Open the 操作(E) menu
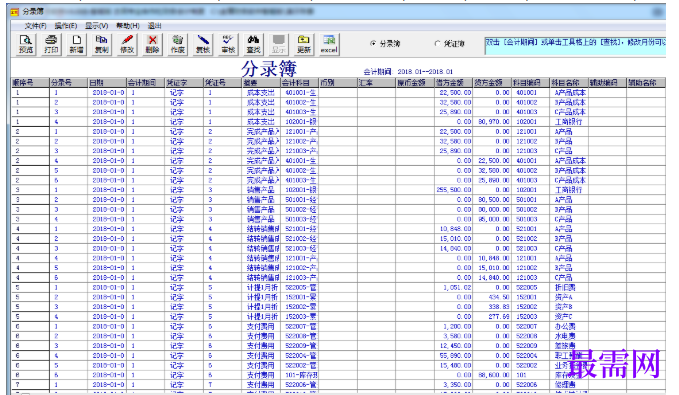Viewport: 679px width, 395px height. point(66,26)
